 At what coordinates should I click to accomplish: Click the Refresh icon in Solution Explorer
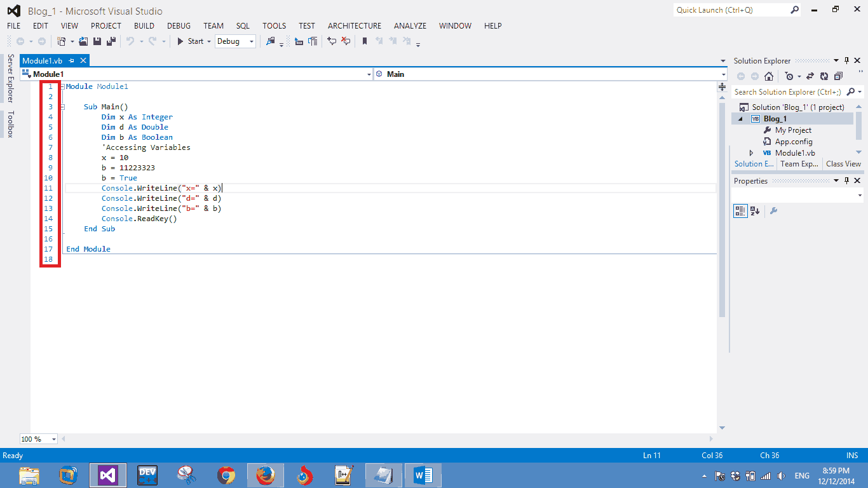pos(824,76)
